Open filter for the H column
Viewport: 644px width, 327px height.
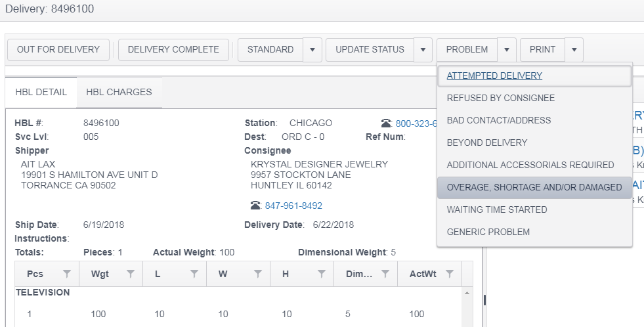tap(322, 274)
